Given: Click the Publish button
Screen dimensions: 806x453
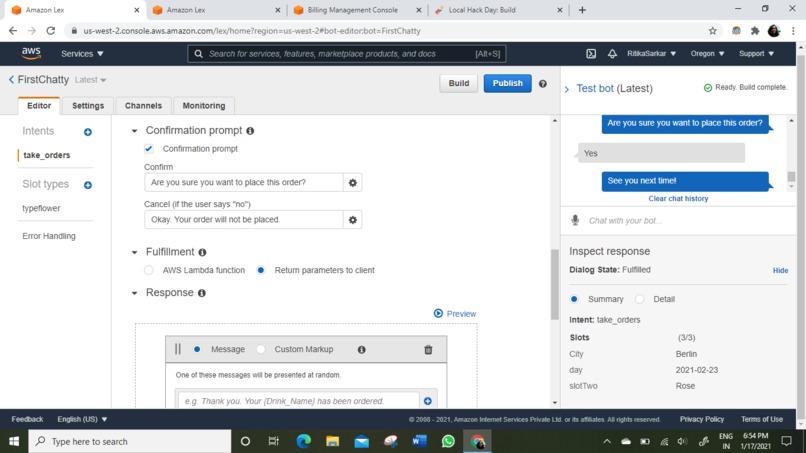Looking at the screenshot, I should coord(507,83).
